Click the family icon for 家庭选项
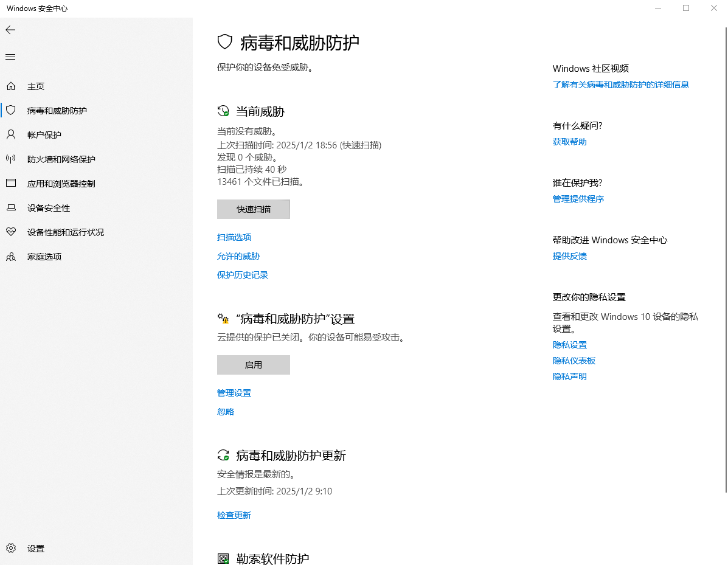The image size is (728, 565). (11, 256)
